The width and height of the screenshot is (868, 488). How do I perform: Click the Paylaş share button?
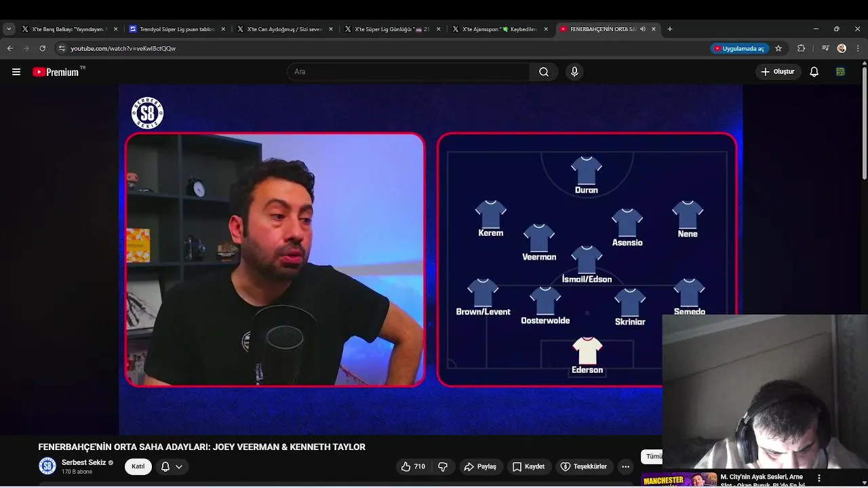(x=480, y=466)
